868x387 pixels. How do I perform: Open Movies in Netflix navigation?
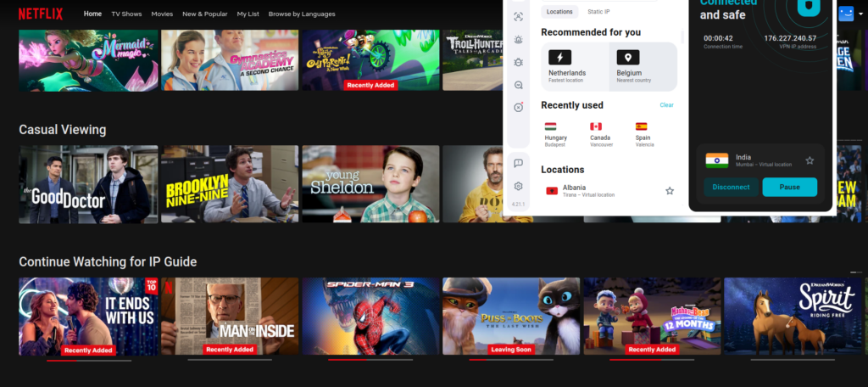click(x=162, y=14)
